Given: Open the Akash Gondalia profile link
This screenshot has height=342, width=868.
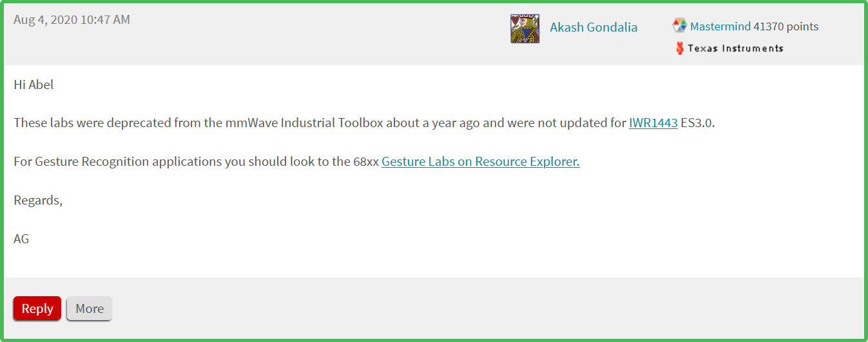Looking at the screenshot, I should [x=593, y=27].
